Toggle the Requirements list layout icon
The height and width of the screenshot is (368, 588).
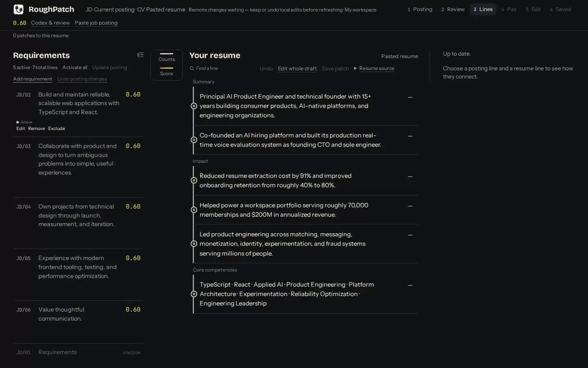pyautogui.click(x=140, y=55)
